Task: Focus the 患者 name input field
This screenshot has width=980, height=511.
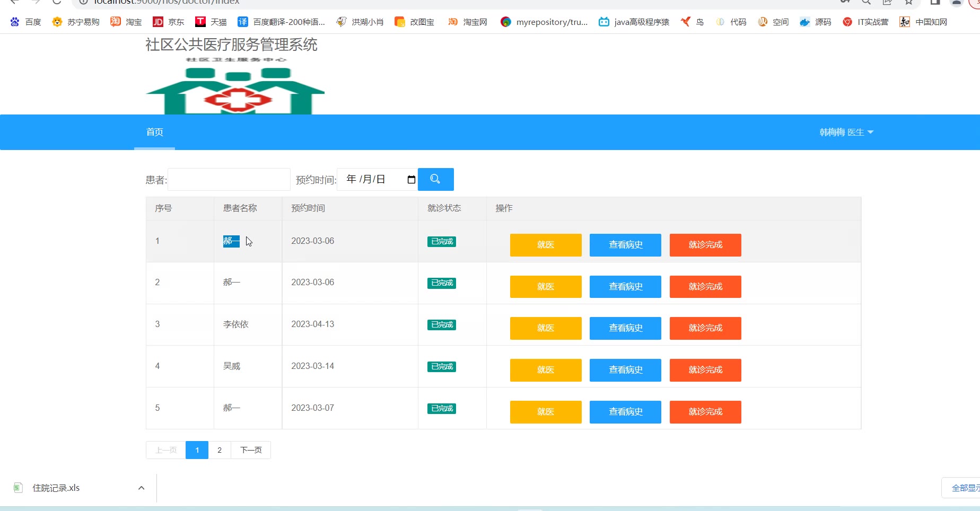Action: [229, 180]
